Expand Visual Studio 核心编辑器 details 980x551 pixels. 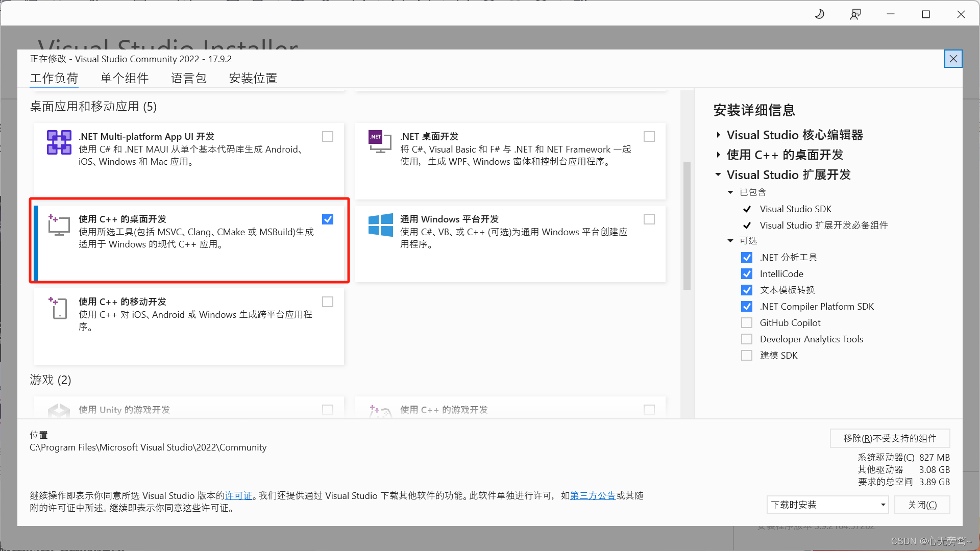click(x=718, y=135)
